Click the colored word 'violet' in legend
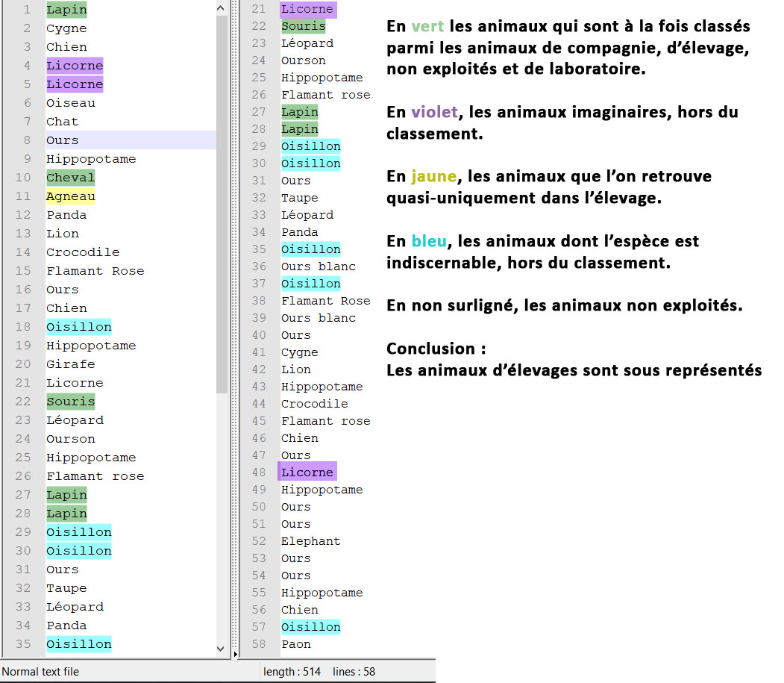Viewport: 784px width, 683px height. tap(433, 112)
